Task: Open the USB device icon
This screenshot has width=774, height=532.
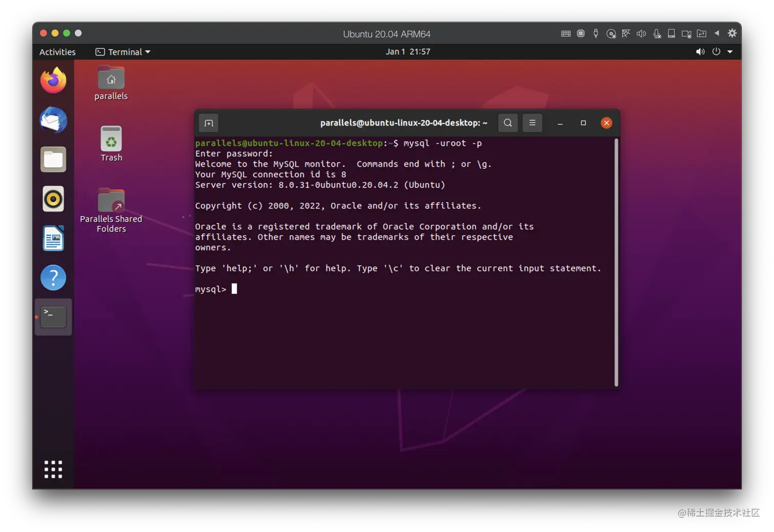Action: pyautogui.click(x=596, y=34)
